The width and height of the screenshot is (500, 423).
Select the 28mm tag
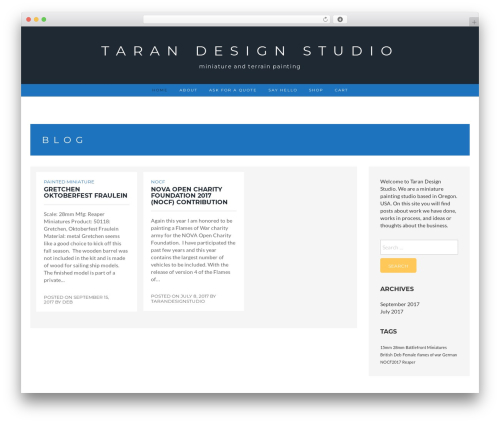click(x=398, y=347)
